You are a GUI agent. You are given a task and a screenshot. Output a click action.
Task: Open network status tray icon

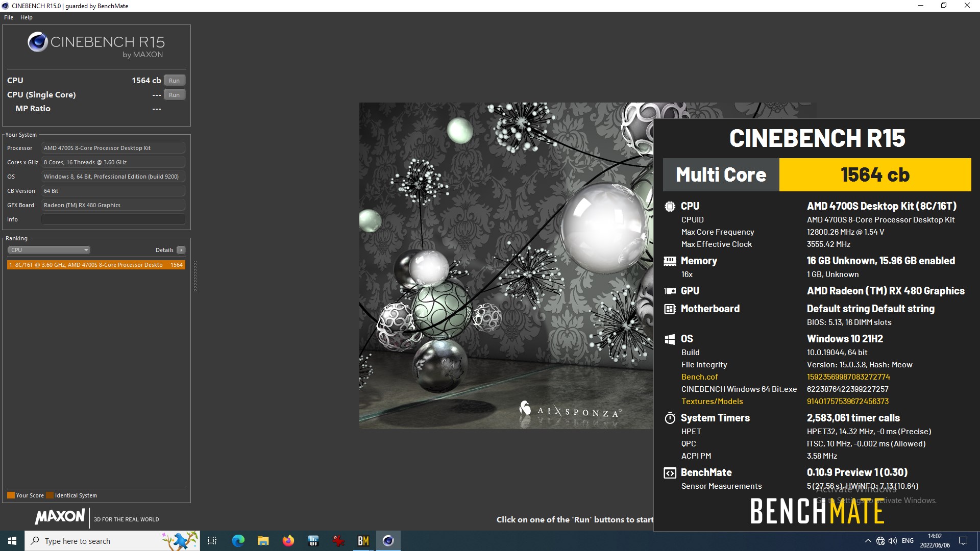(x=880, y=541)
